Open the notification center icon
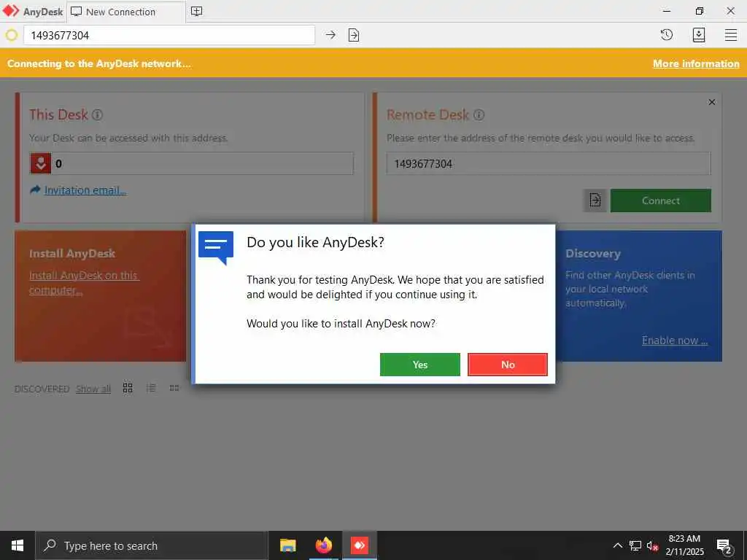Viewport: 747px width, 560px height. point(724,545)
